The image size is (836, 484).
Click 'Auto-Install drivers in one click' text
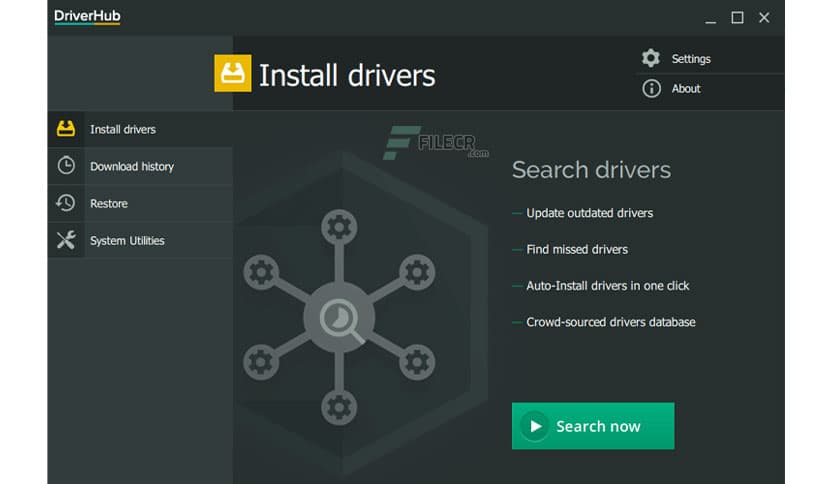point(607,286)
